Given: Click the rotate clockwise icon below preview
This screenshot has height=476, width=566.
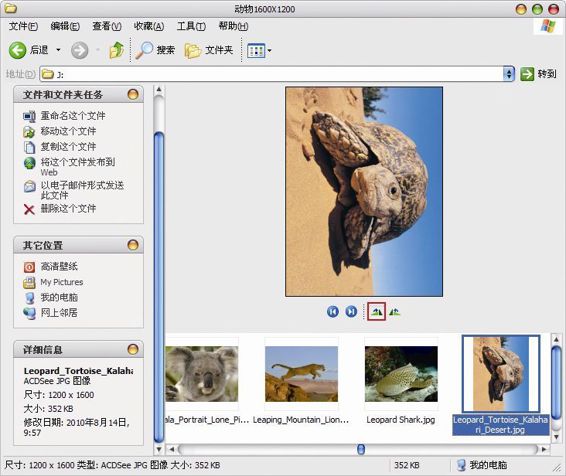Looking at the screenshot, I should pos(376,311).
